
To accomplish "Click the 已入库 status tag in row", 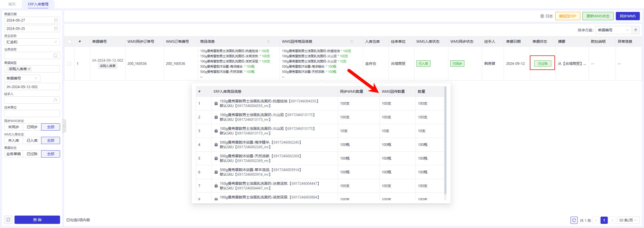I will click(x=423, y=63).
